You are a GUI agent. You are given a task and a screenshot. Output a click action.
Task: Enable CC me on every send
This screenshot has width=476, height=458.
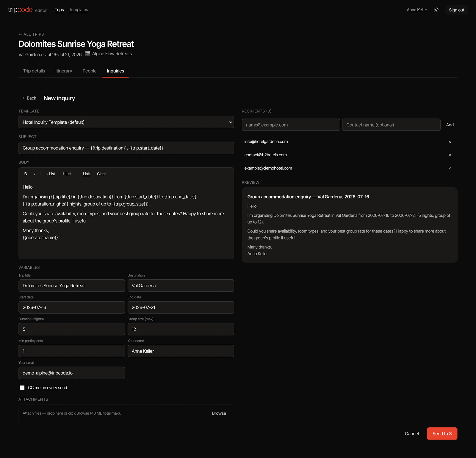tap(22, 388)
